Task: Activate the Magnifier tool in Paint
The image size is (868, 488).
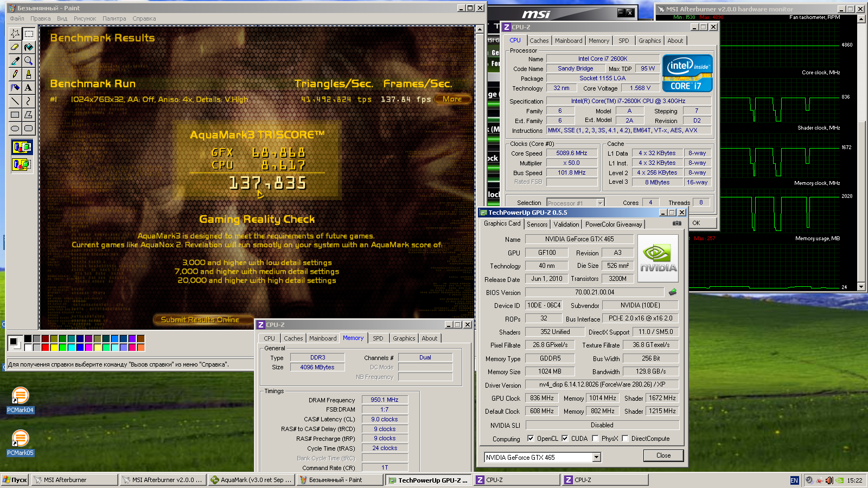Action: 29,61
